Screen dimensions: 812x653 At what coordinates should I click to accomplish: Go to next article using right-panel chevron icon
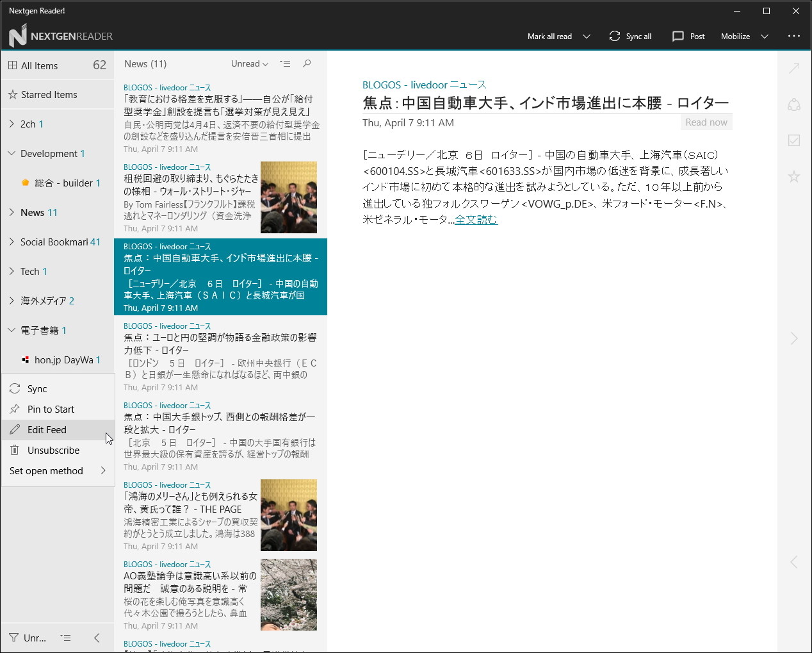(x=793, y=338)
